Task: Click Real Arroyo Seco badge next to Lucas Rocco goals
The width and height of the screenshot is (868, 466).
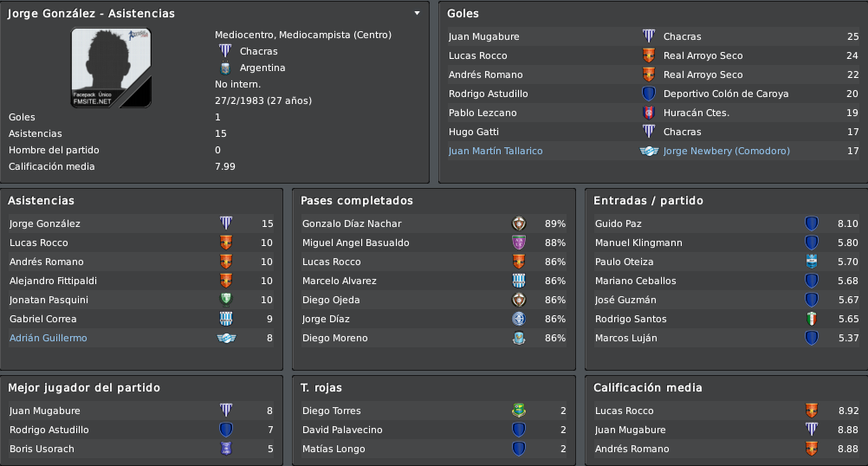Action: point(649,55)
